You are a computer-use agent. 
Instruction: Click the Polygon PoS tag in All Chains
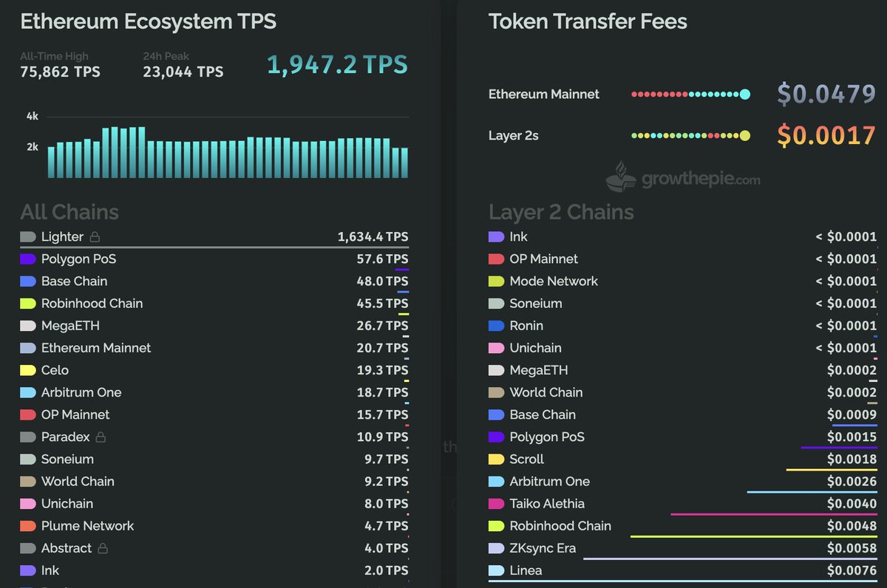(x=28, y=259)
